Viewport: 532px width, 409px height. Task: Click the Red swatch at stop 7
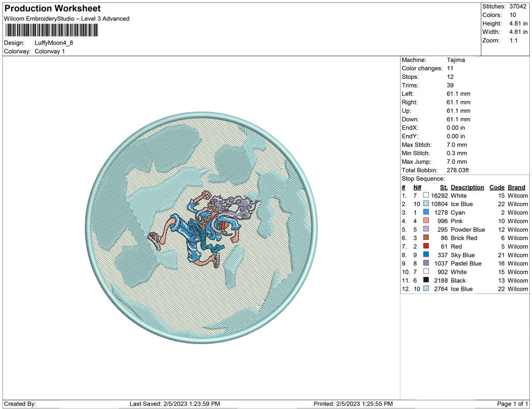(x=426, y=246)
